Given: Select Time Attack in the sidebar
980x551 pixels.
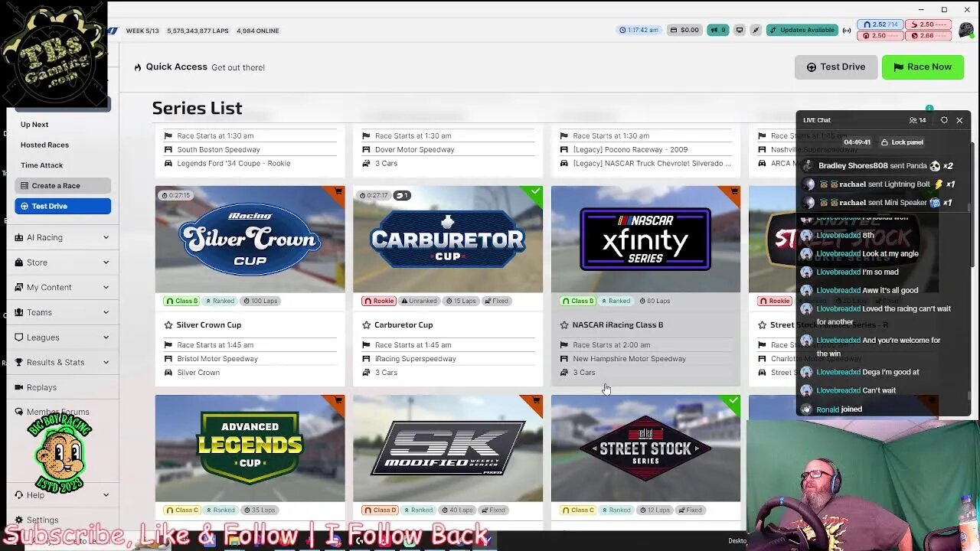Looking at the screenshot, I should (41, 165).
